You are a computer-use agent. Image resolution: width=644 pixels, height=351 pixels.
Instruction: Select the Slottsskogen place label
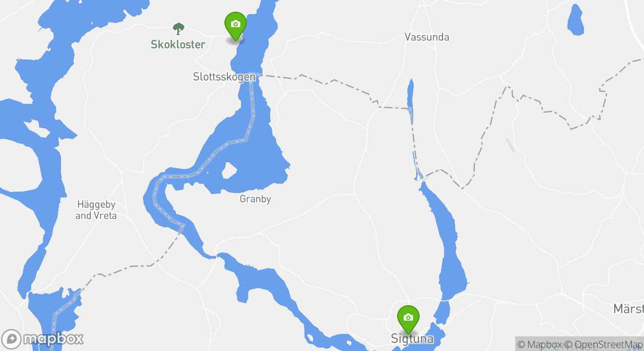tap(224, 77)
